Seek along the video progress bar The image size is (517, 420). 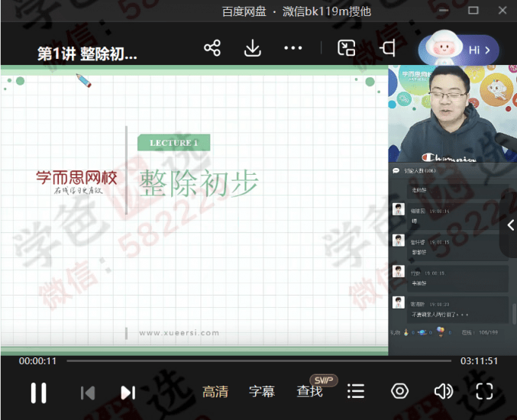coord(259,361)
